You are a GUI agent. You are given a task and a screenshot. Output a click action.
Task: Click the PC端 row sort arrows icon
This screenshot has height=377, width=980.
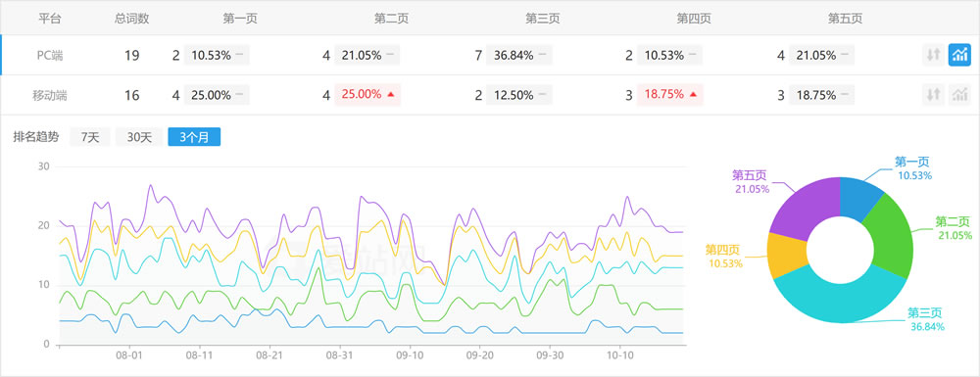tap(933, 55)
